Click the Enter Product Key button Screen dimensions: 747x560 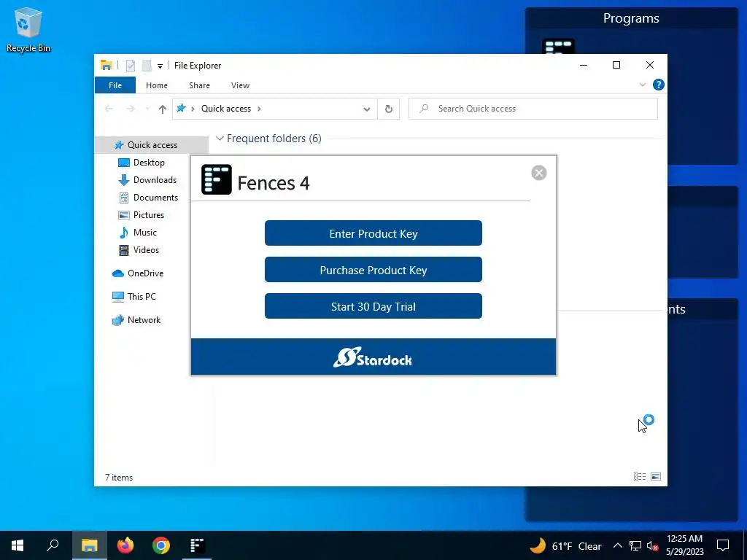373,233
